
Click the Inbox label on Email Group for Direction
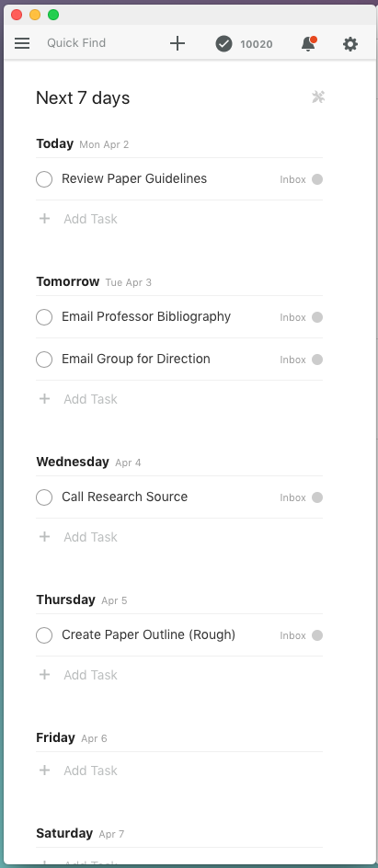292,360
